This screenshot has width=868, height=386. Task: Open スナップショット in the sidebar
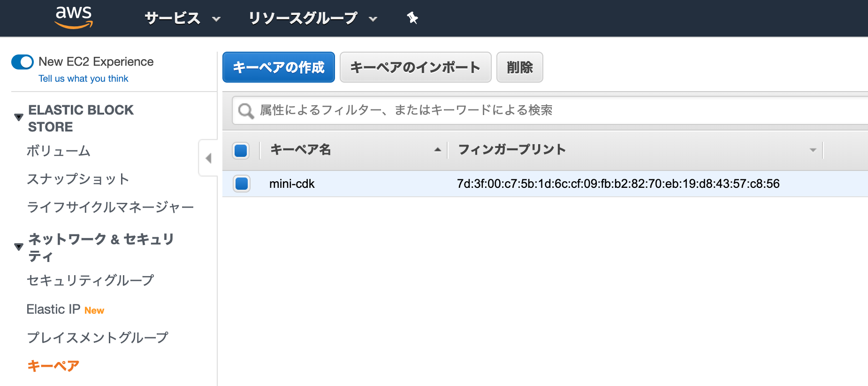click(78, 179)
